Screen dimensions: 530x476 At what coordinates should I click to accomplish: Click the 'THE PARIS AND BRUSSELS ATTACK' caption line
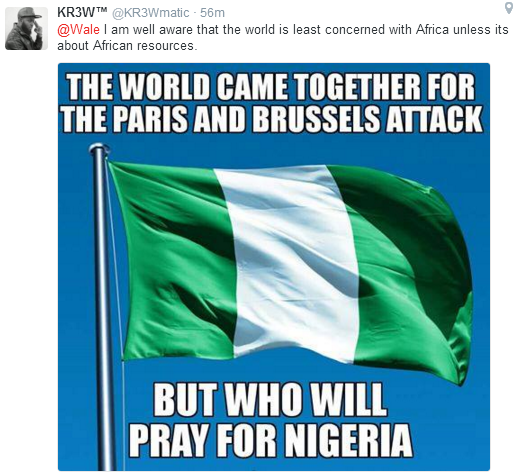tap(271, 119)
